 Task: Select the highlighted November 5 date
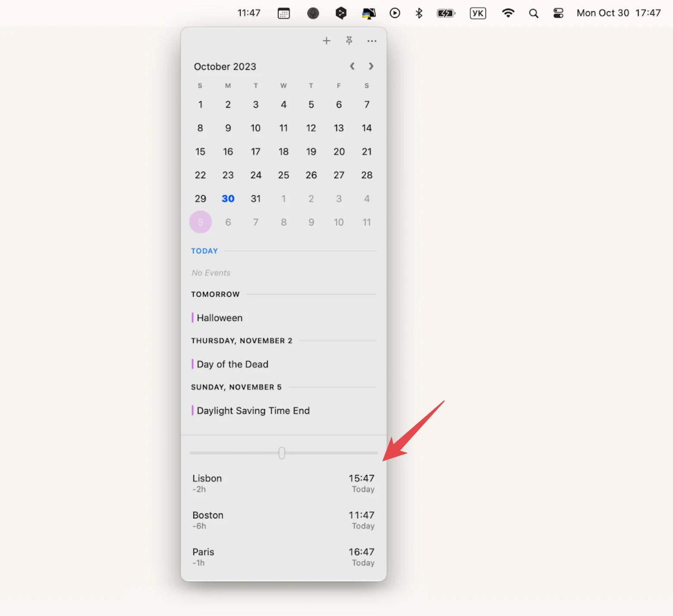[x=201, y=222]
